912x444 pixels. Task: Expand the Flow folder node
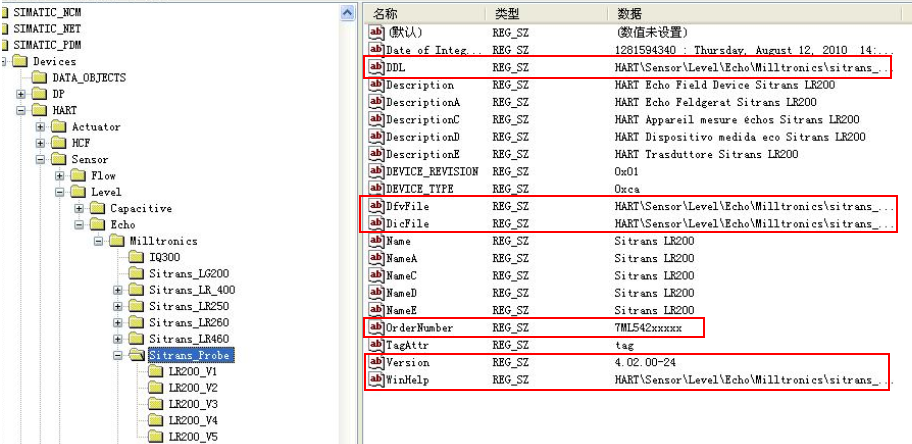click(x=59, y=175)
